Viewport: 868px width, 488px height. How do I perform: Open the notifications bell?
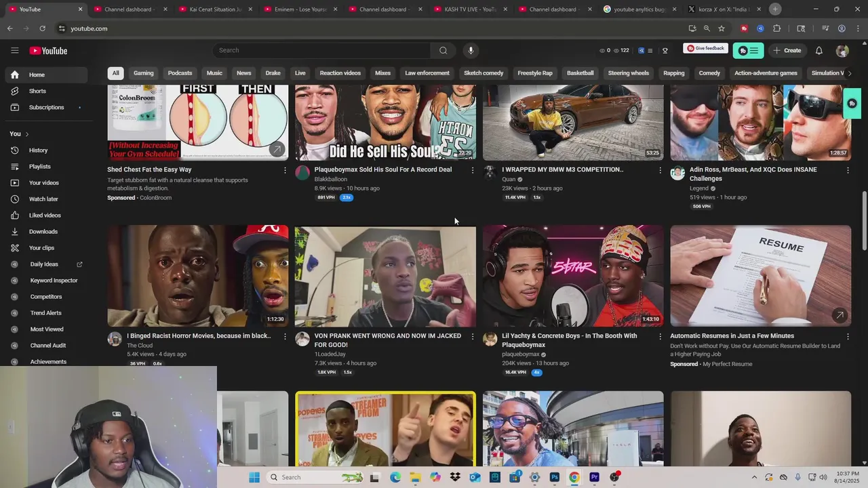[818, 51]
